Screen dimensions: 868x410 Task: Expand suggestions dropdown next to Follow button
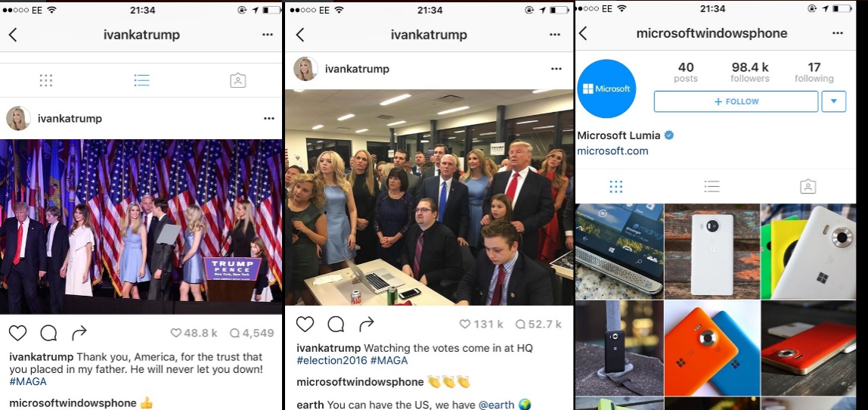(x=834, y=102)
